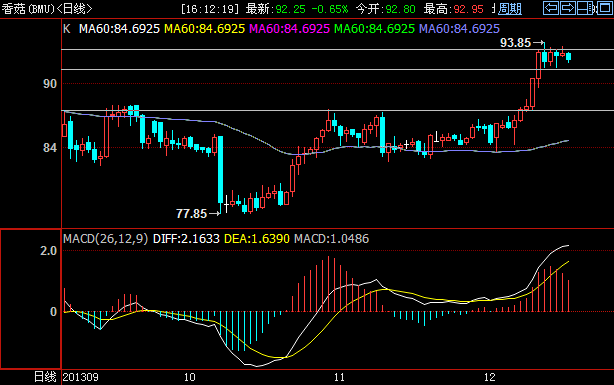Image resolution: width=614 pixels, height=385 pixels.
Task: Click the full window view icon
Action: coord(605,8)
